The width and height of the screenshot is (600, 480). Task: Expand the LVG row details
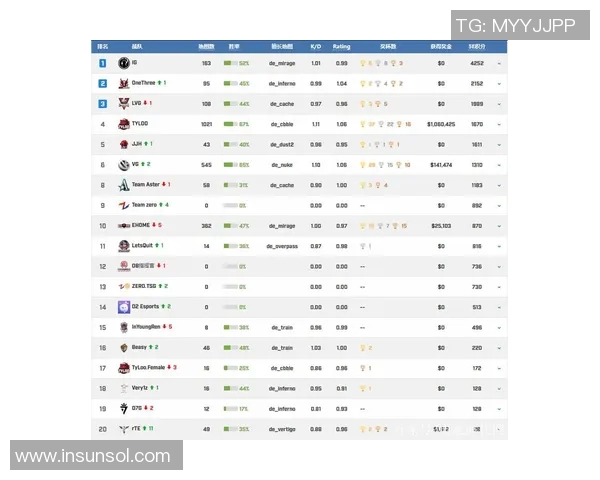pyautogui.click(x=499, y=104)
